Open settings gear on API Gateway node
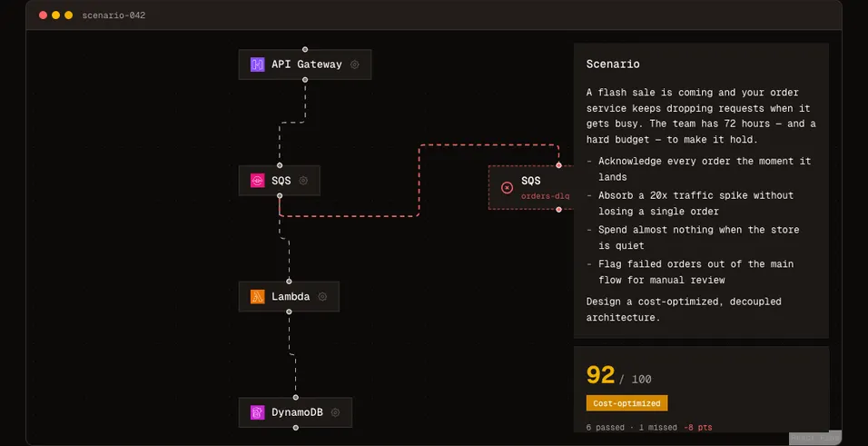868x446 pixels. [355, 64]
